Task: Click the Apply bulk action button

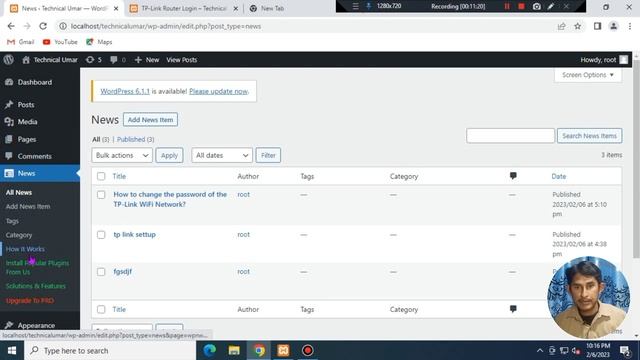Action: pos(169,156)
